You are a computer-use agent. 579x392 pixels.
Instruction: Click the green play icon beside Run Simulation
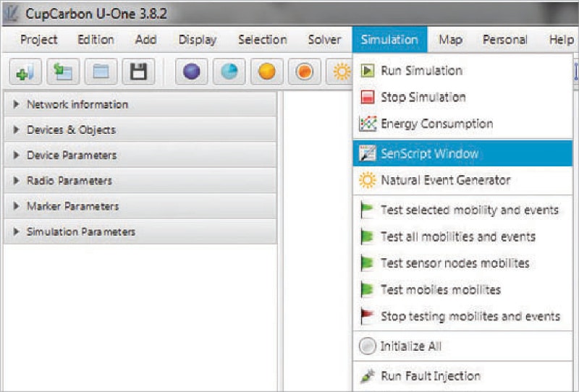[x=368, y=70]
